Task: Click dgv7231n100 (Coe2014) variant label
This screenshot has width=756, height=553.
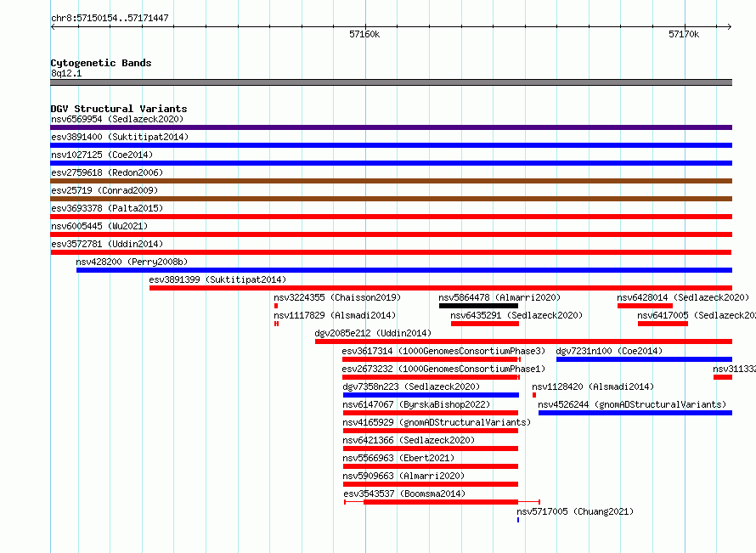Action: pyautogui.click(x=609, y=351)
